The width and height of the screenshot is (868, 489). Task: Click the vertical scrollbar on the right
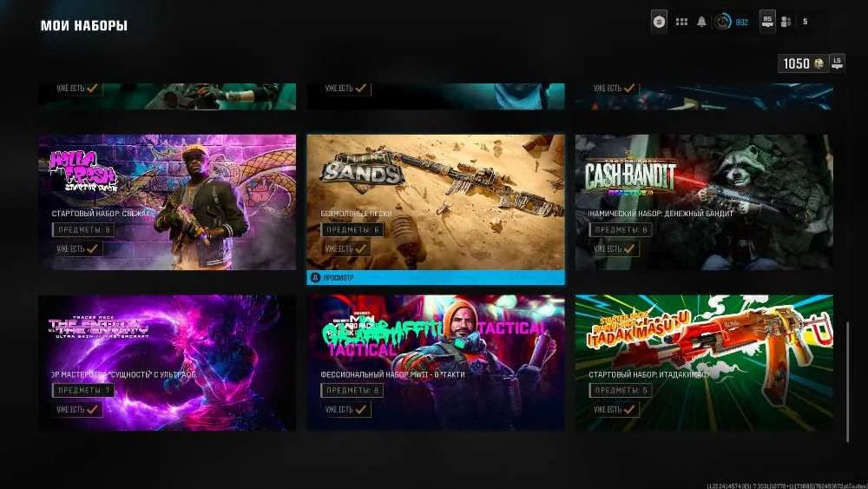point(847,382)
